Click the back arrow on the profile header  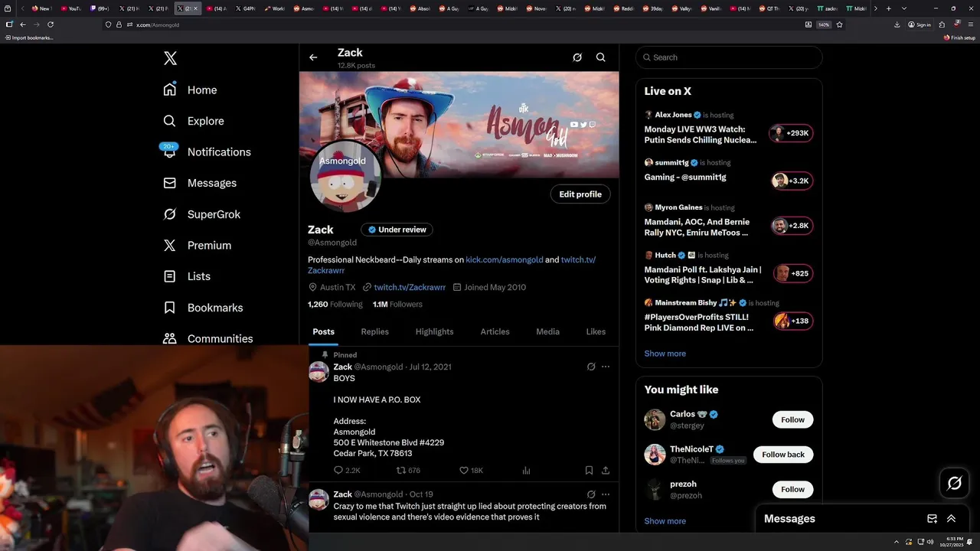tap(313, 57)
